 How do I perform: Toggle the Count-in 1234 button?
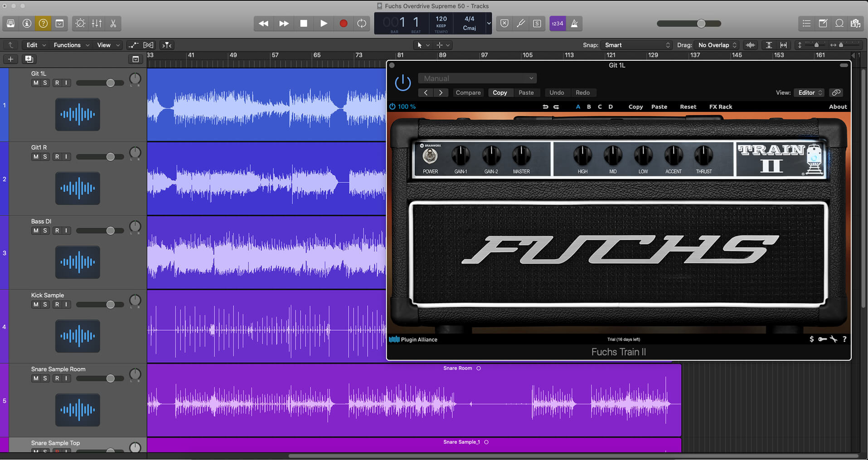[x=558, y=24]
